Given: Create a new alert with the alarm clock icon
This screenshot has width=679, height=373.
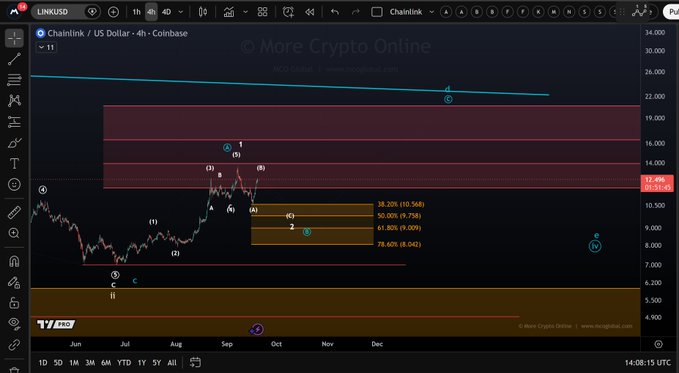Looking at the screenshot, I should coord(288,12).
